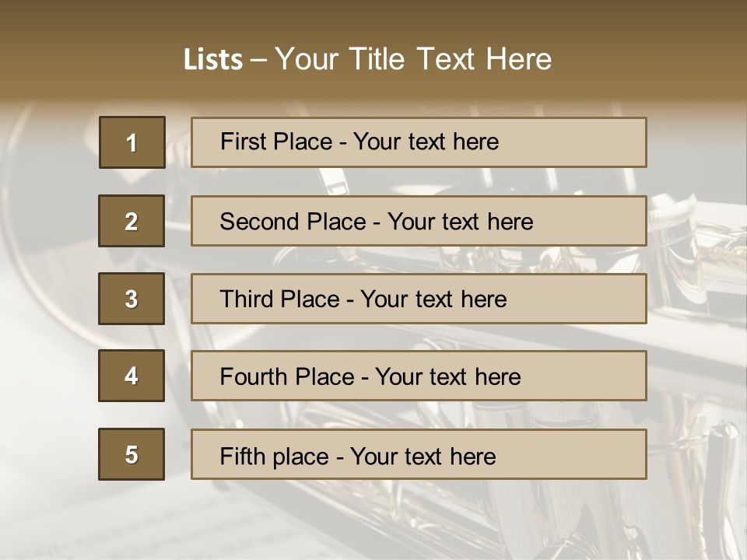Click 'Your text here' in the Second Place bar

pyautogui.click(x=460, y=222)
